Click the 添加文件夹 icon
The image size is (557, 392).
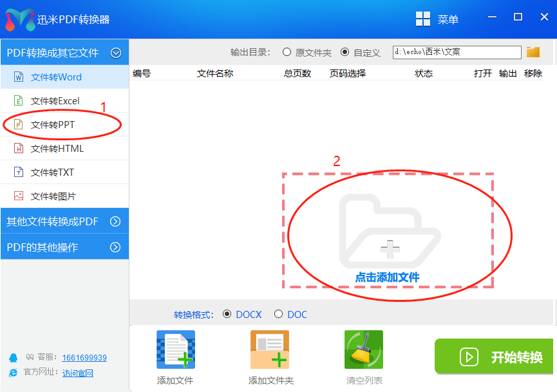(269, 350)
